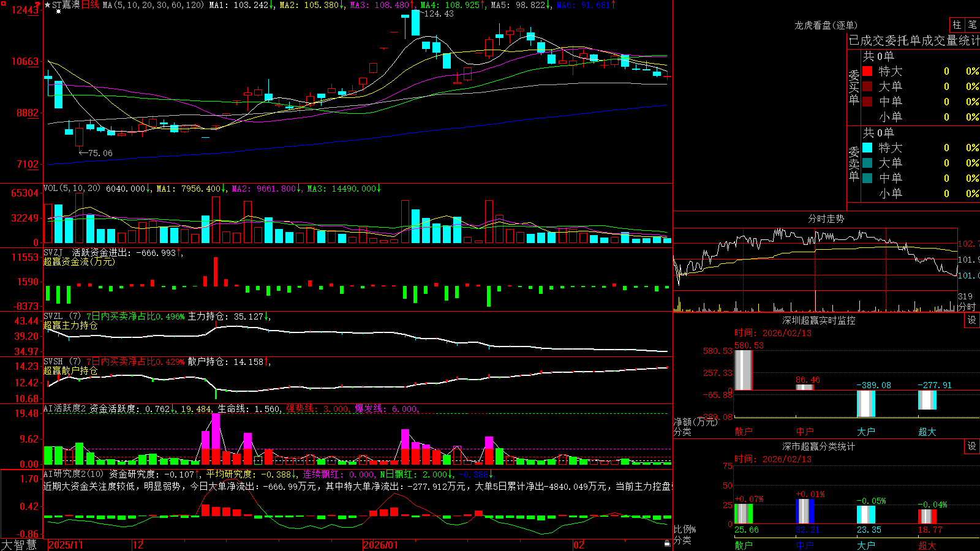980x551 pixels.
Task: Click the star icon before ST嘉澳
Action: pos(48,5)
